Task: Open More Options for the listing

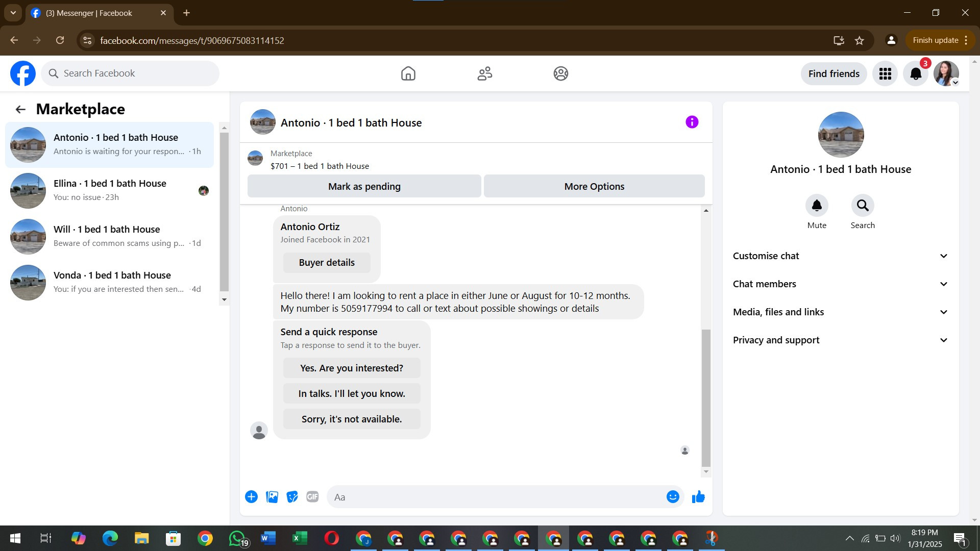Action: click(x=594, y=186)
